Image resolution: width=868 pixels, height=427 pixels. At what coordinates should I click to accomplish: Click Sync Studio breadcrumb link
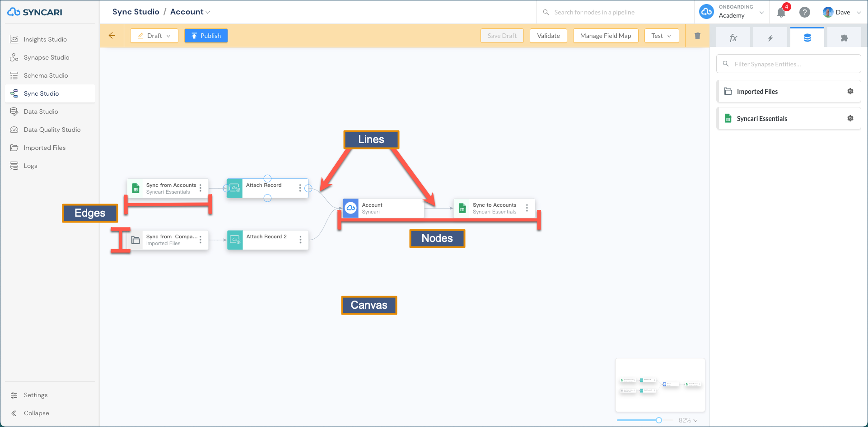(135, 12)
